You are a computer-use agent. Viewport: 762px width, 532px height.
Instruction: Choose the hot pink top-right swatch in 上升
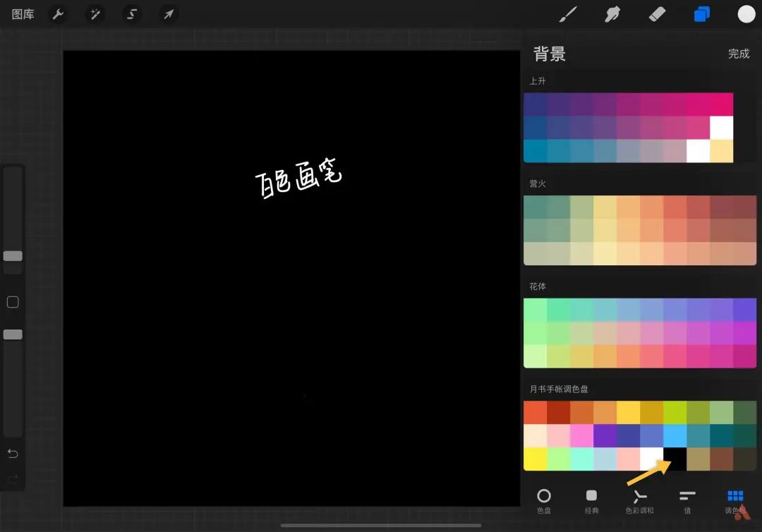[x=722, y=104]
